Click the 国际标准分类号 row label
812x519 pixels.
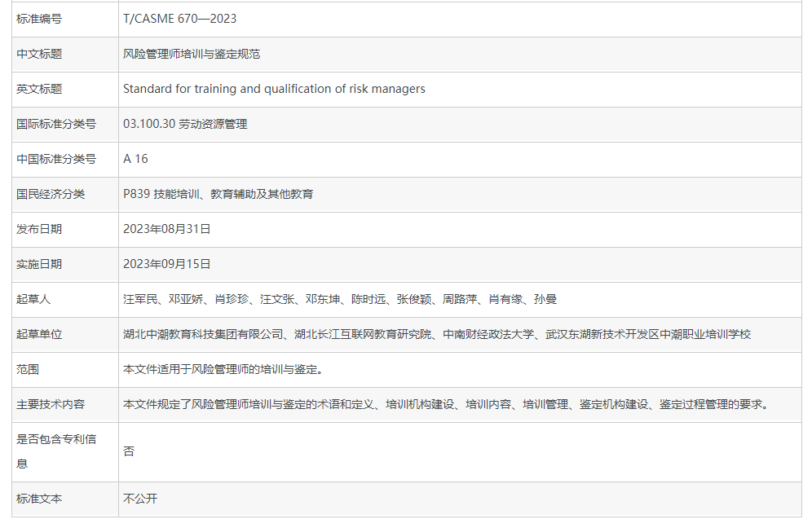[56, 124]
